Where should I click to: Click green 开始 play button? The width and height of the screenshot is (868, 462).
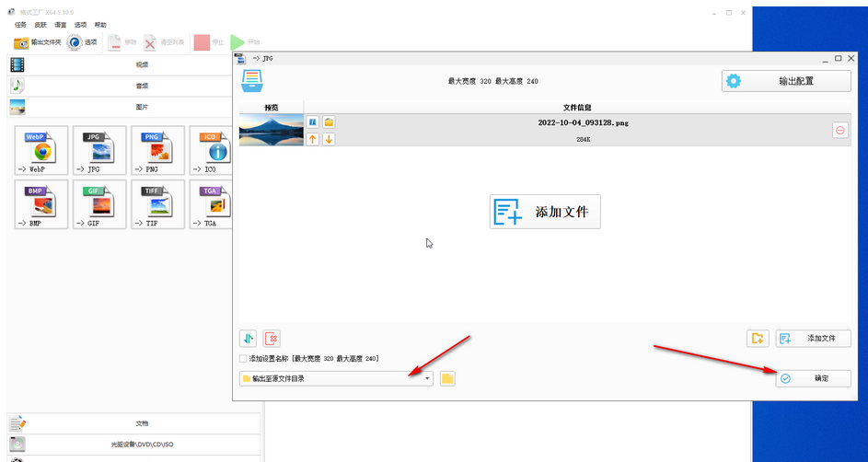click(x=245, y=42)
